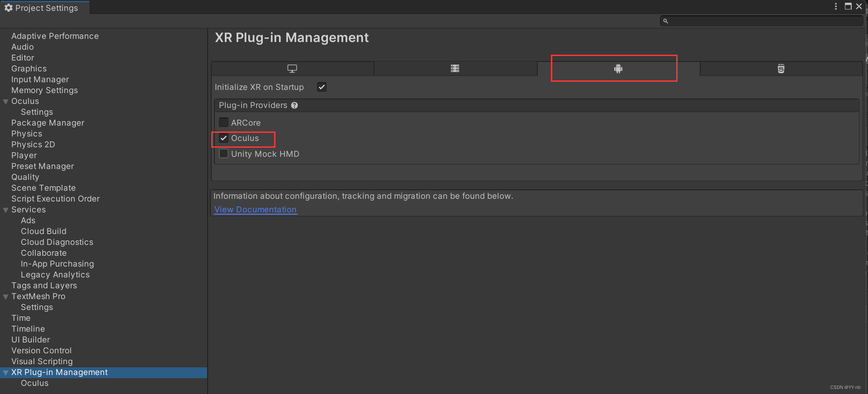
Task: Open the window options three-dot menu
Action: click(836, 6)
